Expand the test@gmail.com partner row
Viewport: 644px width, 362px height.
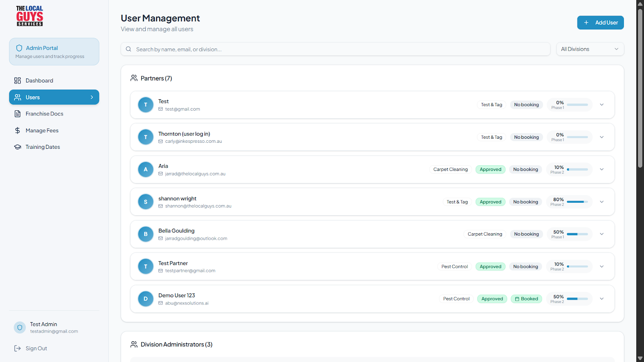pos(602,105)
